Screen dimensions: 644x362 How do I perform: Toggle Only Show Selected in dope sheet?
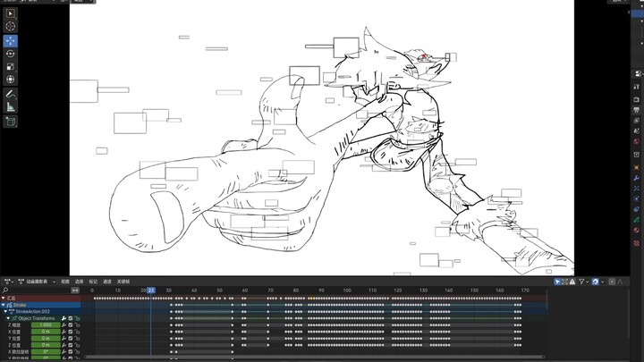pos(557,282)
